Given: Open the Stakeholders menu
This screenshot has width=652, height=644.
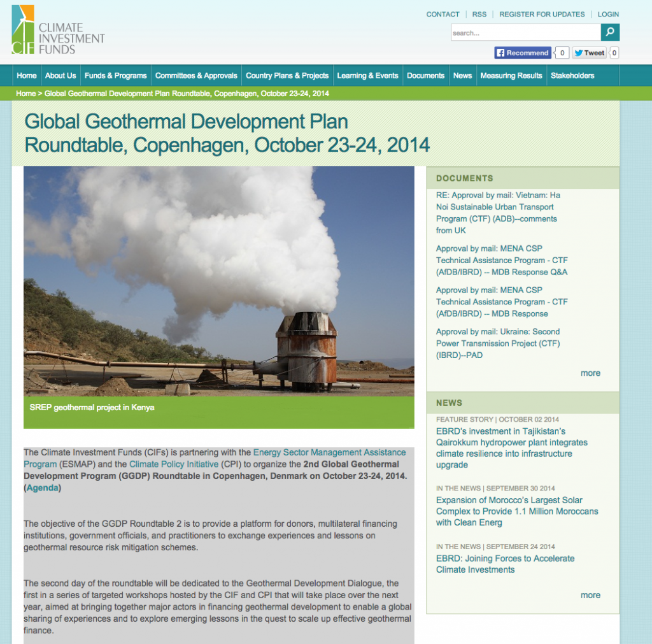Looking at the screenshot, I should click(x=572, y=76).
